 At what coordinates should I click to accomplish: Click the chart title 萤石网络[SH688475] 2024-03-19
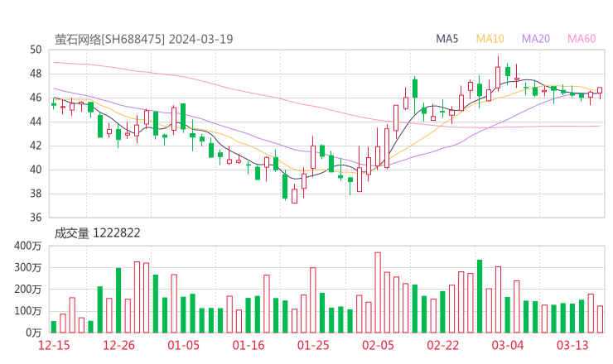143,39
